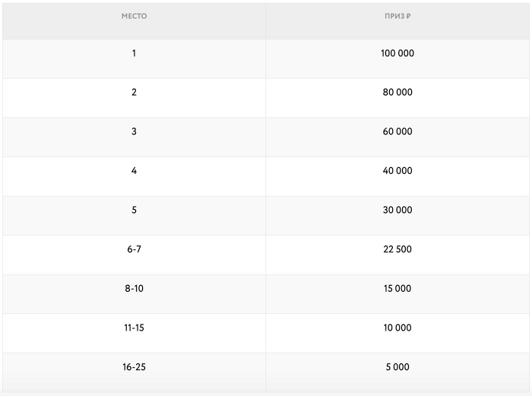The width and height of the screenshot is (532, 396).
Task: Click the 80 000 prize value
Action: pyautogui.click(x=397, y=93)
